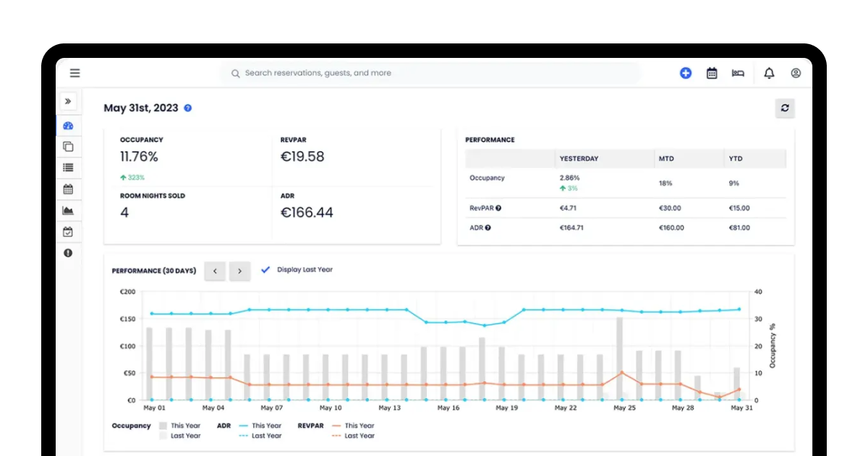Click the Occupancy row label in Performance table
868x456 pixels.
pyautogui.click(x=487, y=177)
